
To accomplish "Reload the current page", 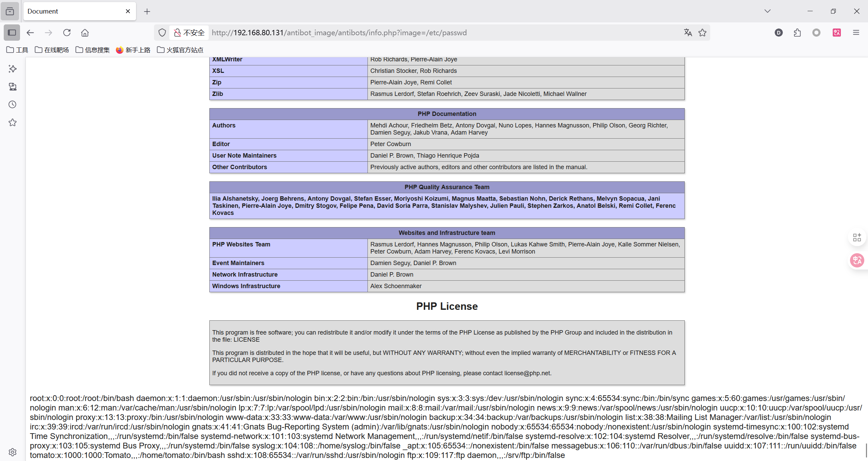I will click(67, 33).
